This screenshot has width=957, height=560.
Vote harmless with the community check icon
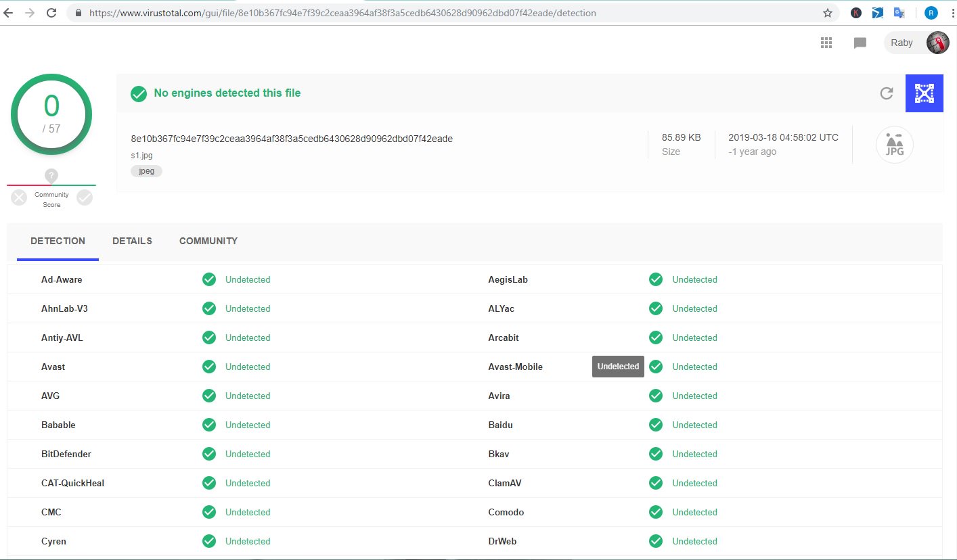pos(85,197)
